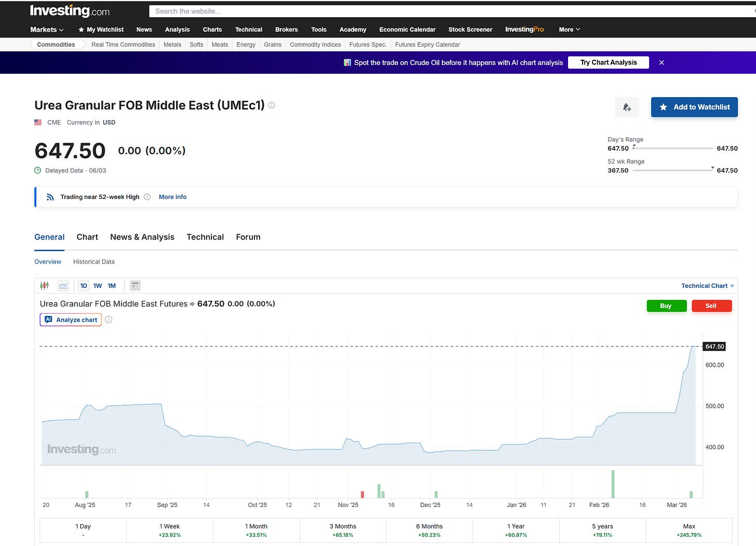
Task: Switch to the Technical tab below the price
Action: coord(205,237)
